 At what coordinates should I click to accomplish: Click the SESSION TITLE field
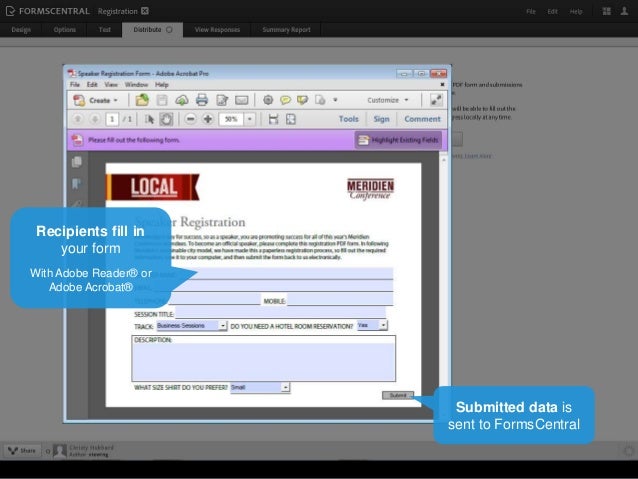tap(281, 313)
